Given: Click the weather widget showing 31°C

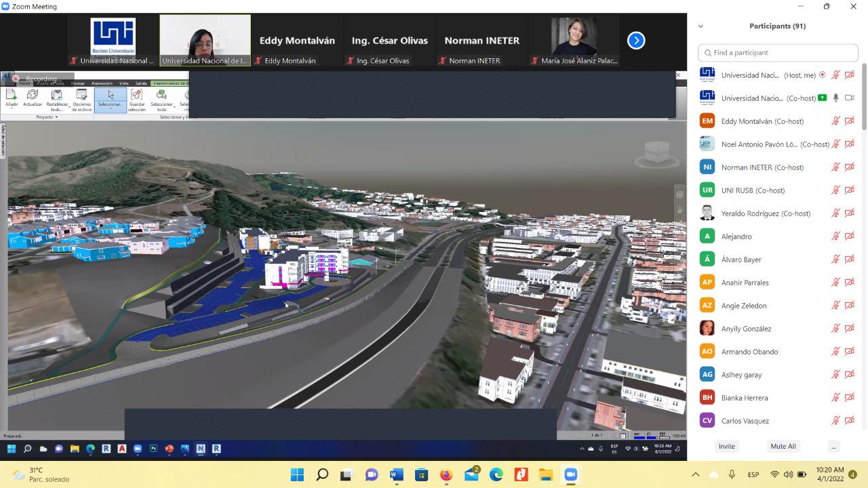Looking at the screenshot, I should [x=41, y=474].
